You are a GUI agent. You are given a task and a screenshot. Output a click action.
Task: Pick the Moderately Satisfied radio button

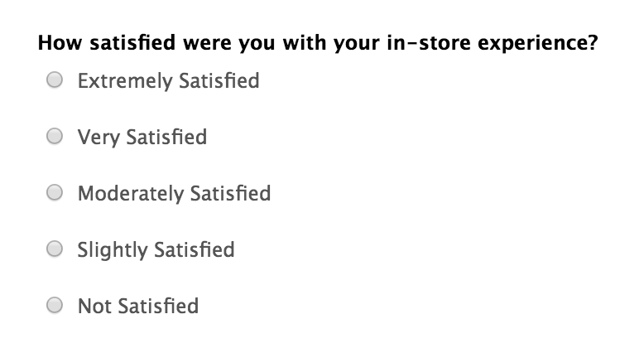tap(55, 192)
